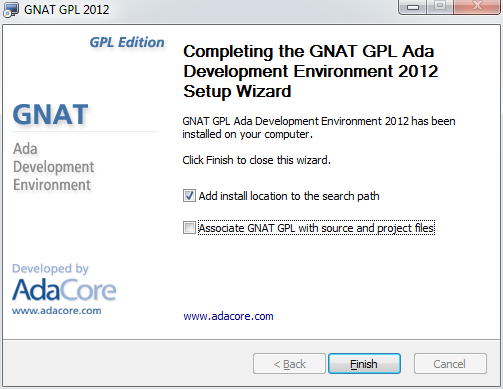Screen dimensions: 503x389
Task: Click the Completing Setup Wizard heading
Action: pos(310,71)
